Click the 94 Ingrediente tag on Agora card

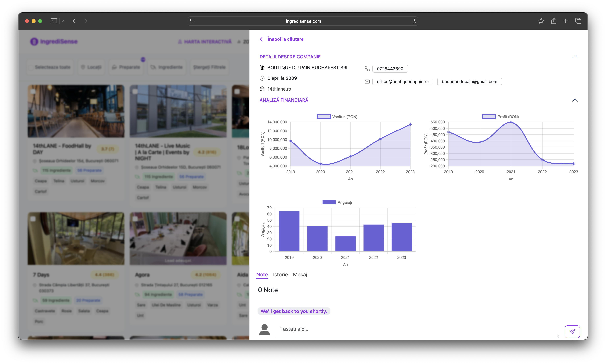158,294
